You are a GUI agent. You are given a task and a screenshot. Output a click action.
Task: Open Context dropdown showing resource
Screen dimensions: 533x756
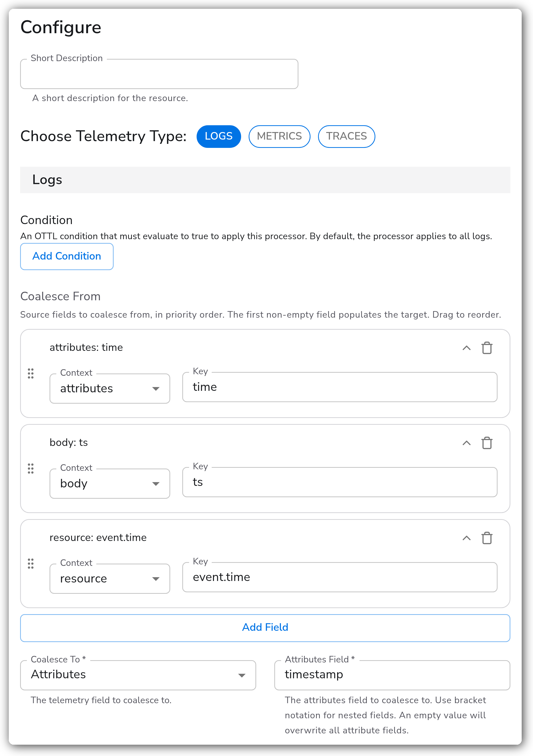pos(110,578)
